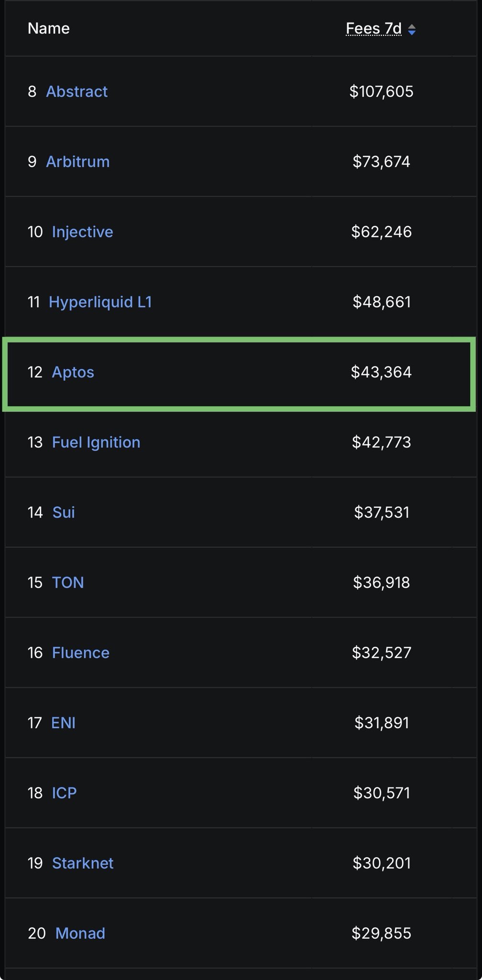Select the Aptos $43,364 fee value

pyautogui.click(x=381, y=372)
